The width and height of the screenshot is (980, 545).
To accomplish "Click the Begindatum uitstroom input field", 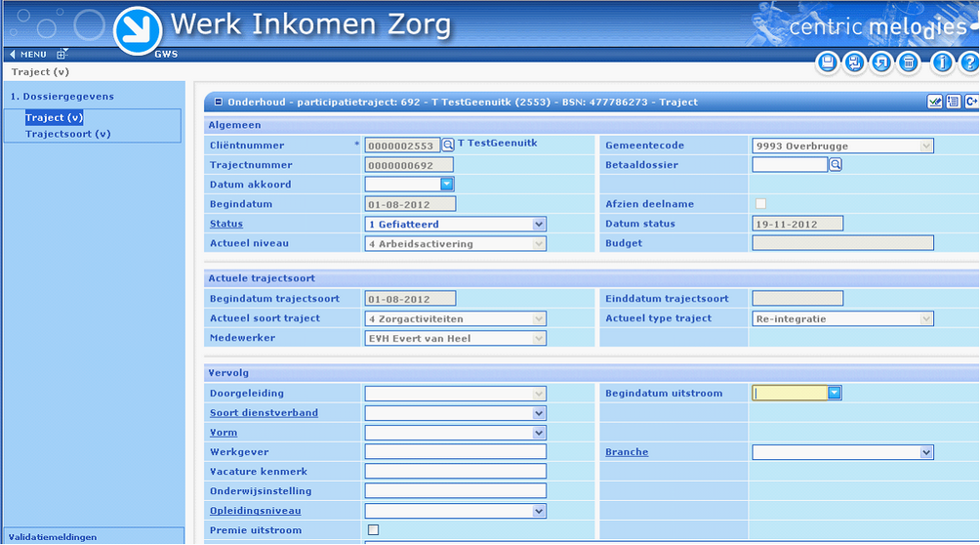I will pyautogui.click(x=790, y=393).
